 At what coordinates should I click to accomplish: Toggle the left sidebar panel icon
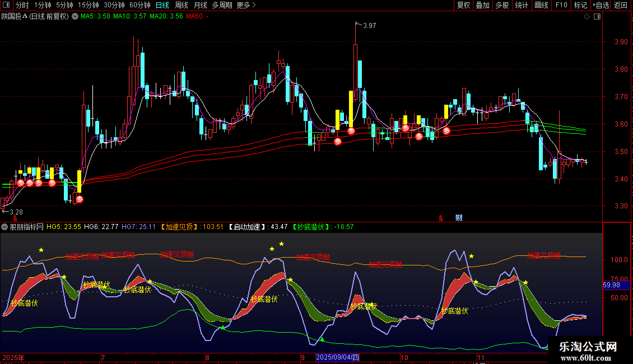pos(6,5)
